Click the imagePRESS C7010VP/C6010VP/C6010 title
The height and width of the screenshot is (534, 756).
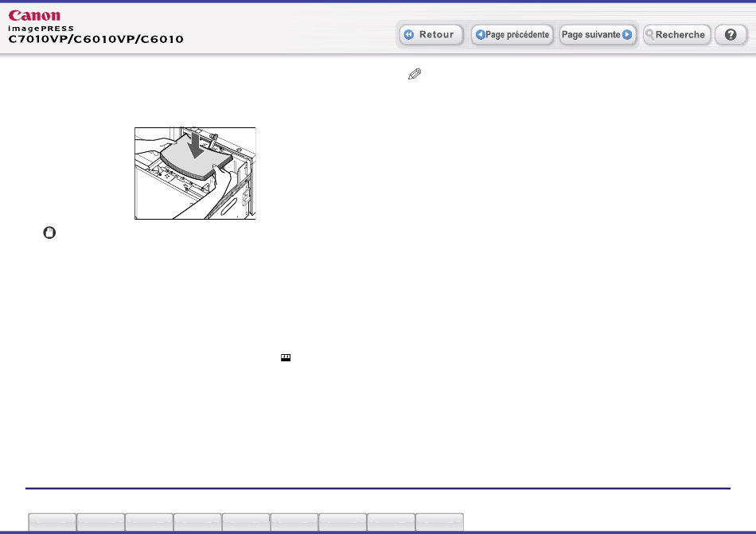point(95,35)
